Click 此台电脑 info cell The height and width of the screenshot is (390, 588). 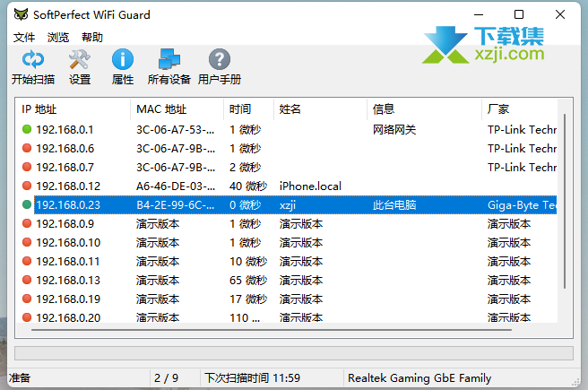tap(394, 204)
